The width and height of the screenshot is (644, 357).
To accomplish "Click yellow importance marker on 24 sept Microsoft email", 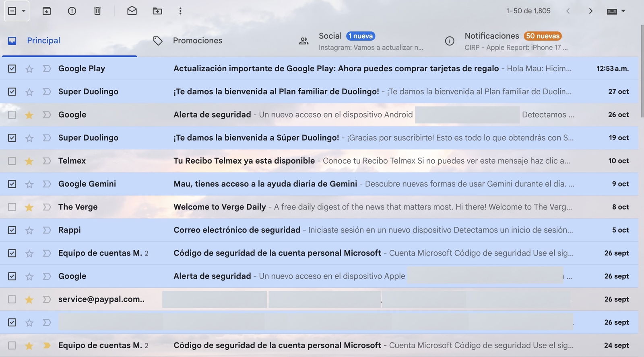I will 47,345.
